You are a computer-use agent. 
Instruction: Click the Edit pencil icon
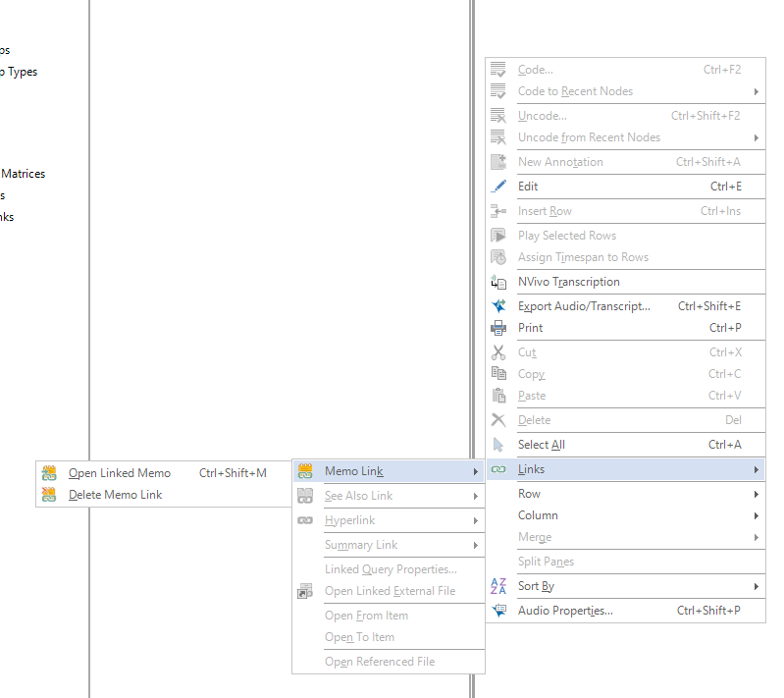click(498, 187)
